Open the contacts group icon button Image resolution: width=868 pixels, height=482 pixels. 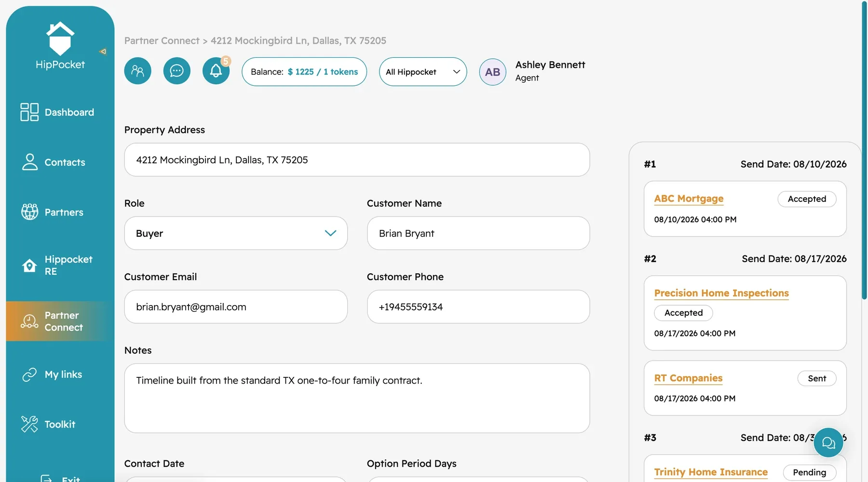click(138, 71)
